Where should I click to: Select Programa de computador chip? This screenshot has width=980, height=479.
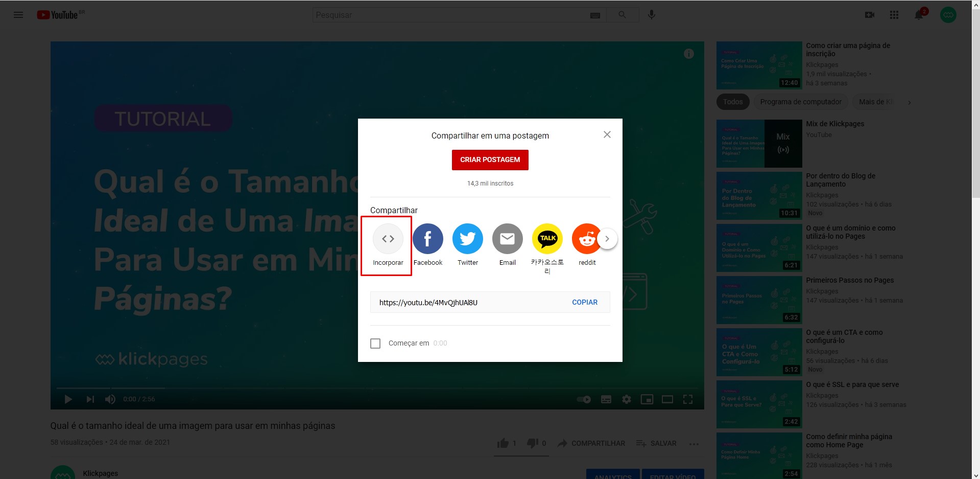pos(801,102)
